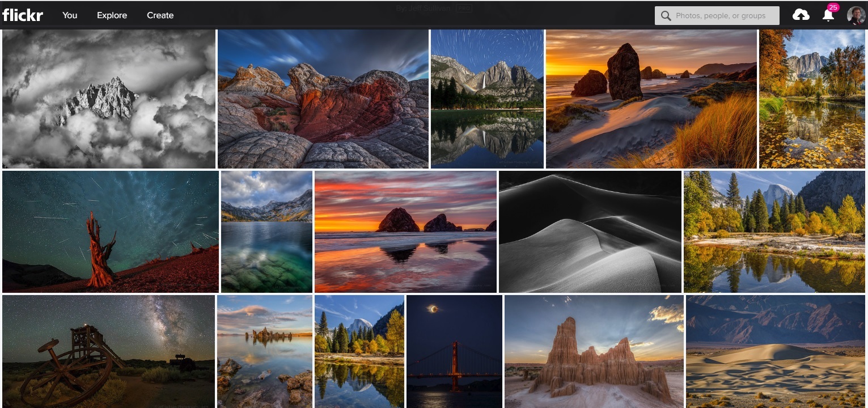Open the cloud upload icon
This screenshot has width=868, height=408.
pyautogui.click(x=801, y=14)
